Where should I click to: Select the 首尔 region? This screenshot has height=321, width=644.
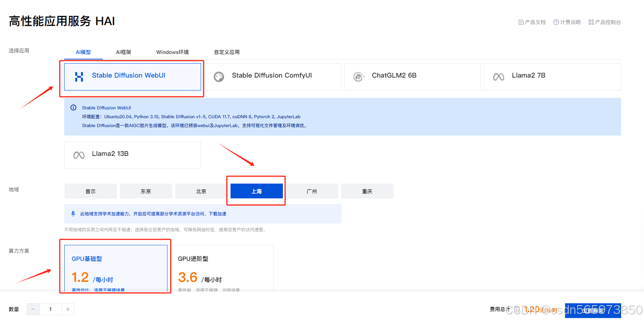click(91, 191)
